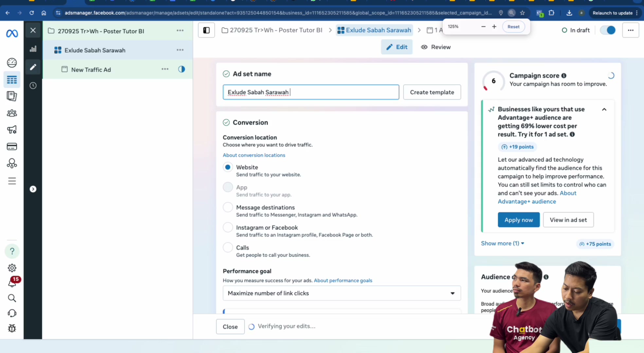644x353 pixels.
Task: Select the Calls radio option
Action: coord(228,247)
